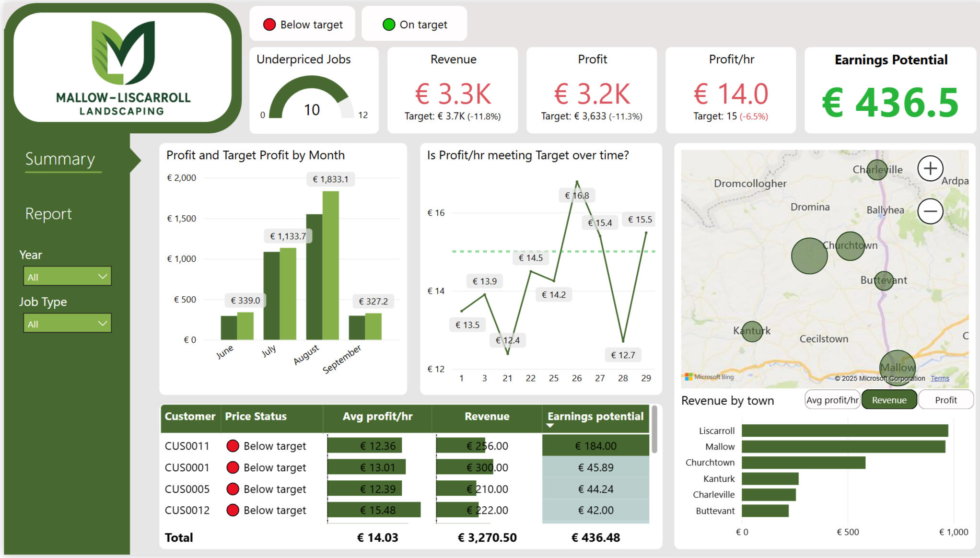This screenshot has height=558, width=980.
Task: Toggle the Below target legend filter
Action: [303, 24]
